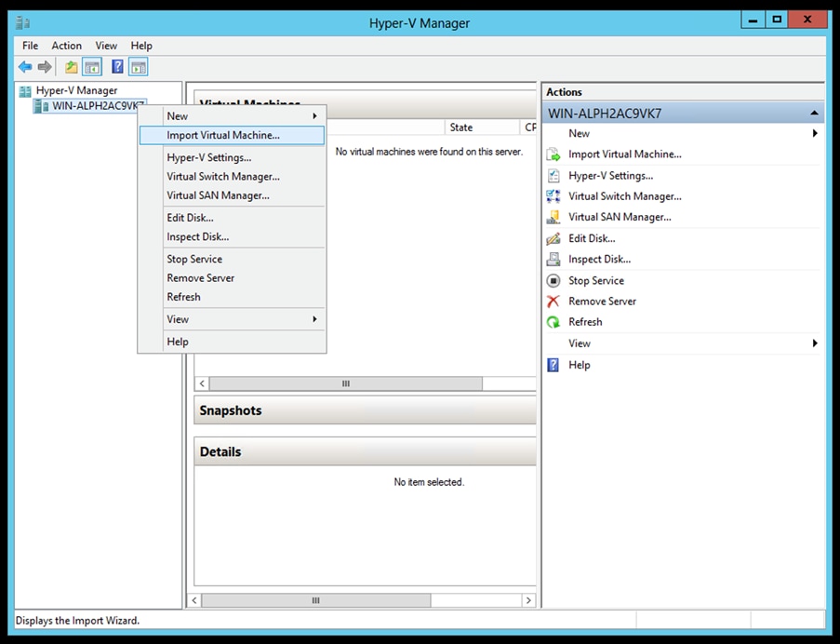The width and height of the screenshot is (840, 644).
Task: Choose Refresh from context menu
Action: [232, 297]
